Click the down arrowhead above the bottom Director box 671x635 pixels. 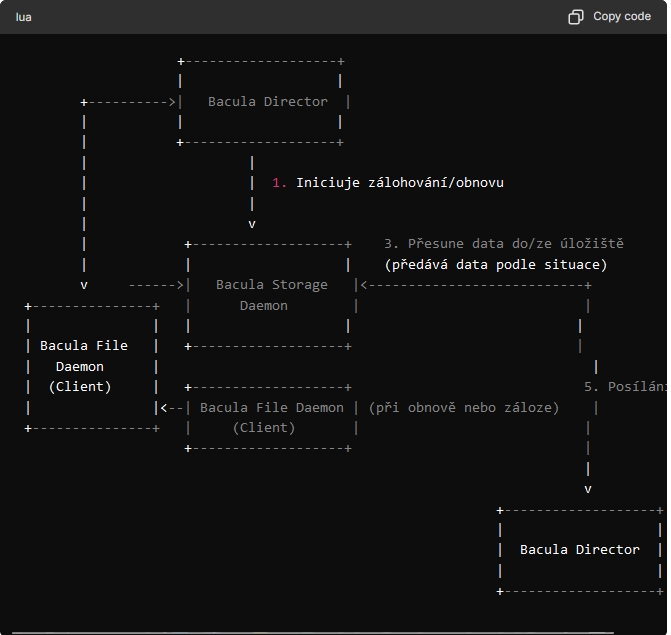pos(588,489)
